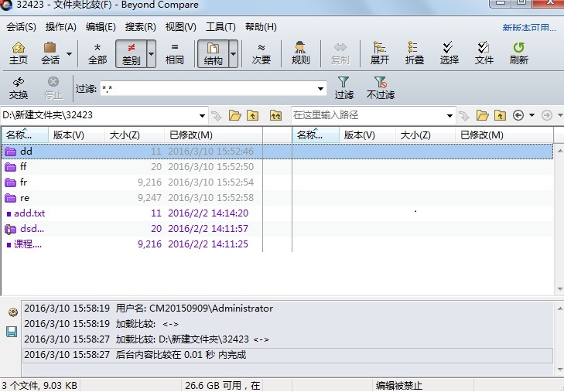Toggle the Show same (相同) button
Image resolution: width=564 pixels, height=392 pixels.
tap(175, 53)
